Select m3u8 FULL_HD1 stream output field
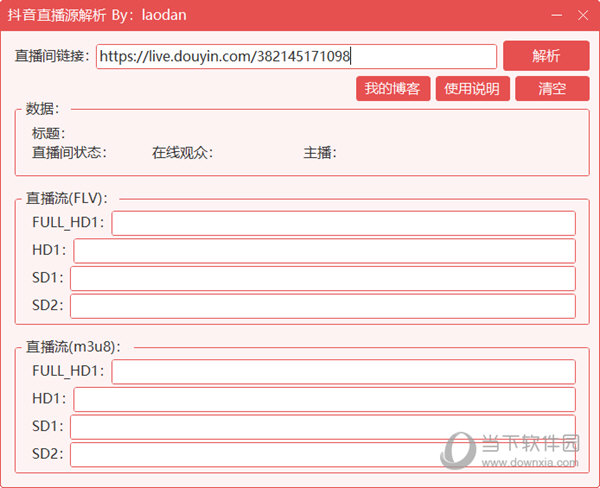Screen dimensions: 600x488 (x=344, y=371)
